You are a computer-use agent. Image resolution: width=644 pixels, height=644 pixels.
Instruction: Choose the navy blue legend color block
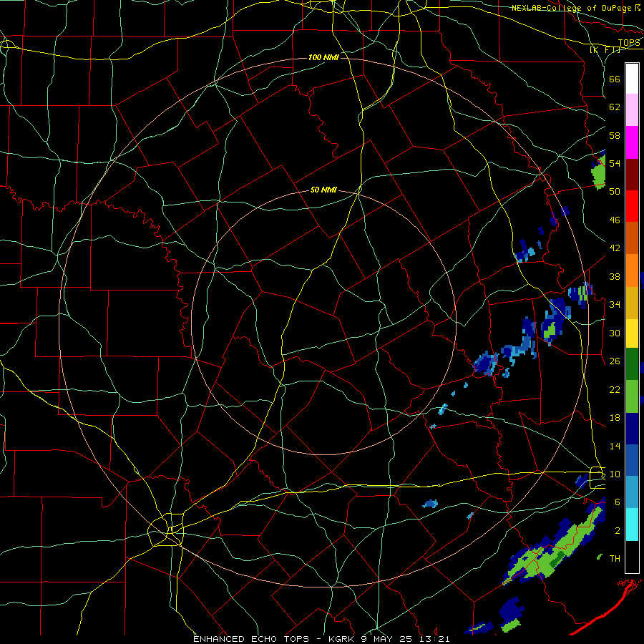pos(632,429)
